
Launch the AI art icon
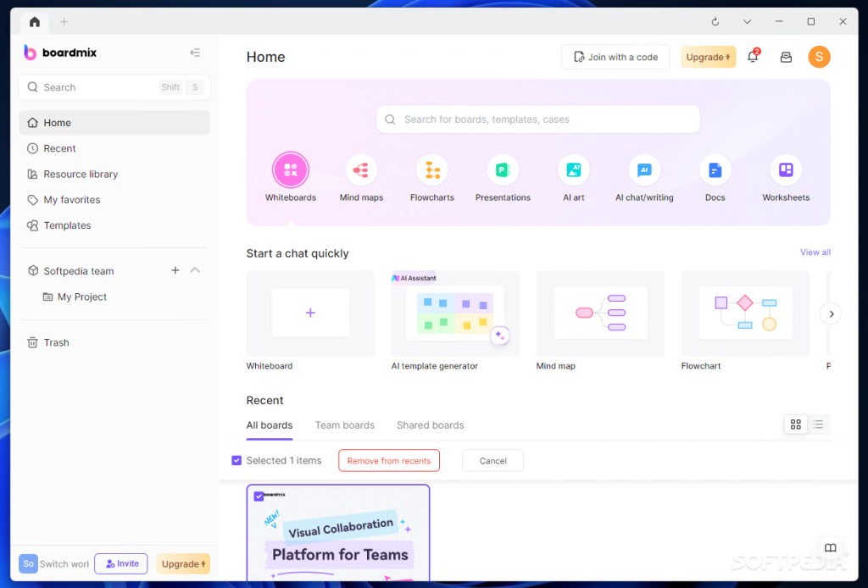click(574, 170)
